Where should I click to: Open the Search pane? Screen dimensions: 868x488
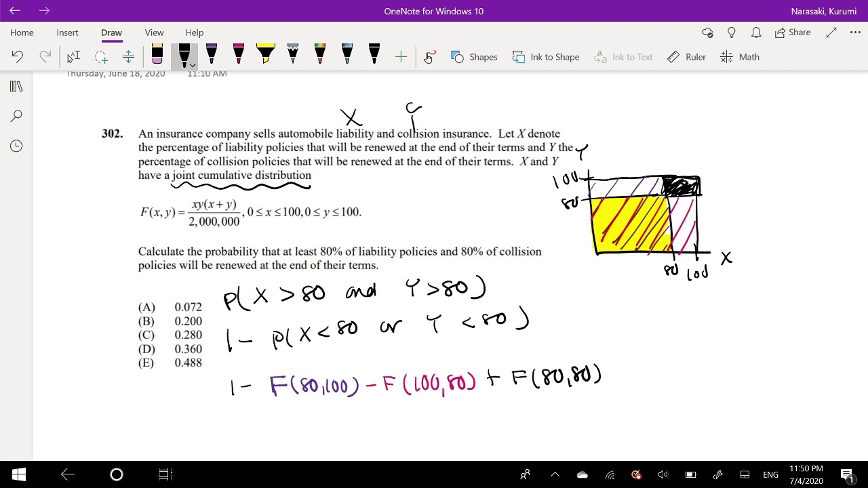point(16,116)
